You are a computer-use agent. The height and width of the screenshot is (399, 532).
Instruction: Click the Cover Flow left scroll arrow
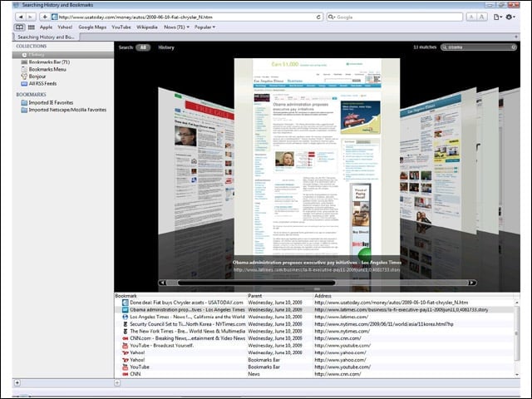tap(163, 283)
